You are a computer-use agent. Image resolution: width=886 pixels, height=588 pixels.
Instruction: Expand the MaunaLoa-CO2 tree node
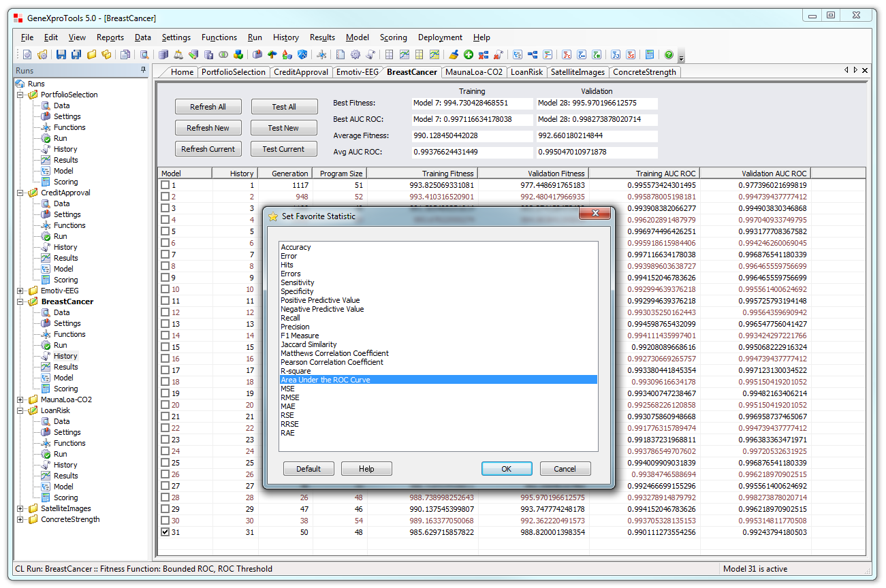[20, 399]
